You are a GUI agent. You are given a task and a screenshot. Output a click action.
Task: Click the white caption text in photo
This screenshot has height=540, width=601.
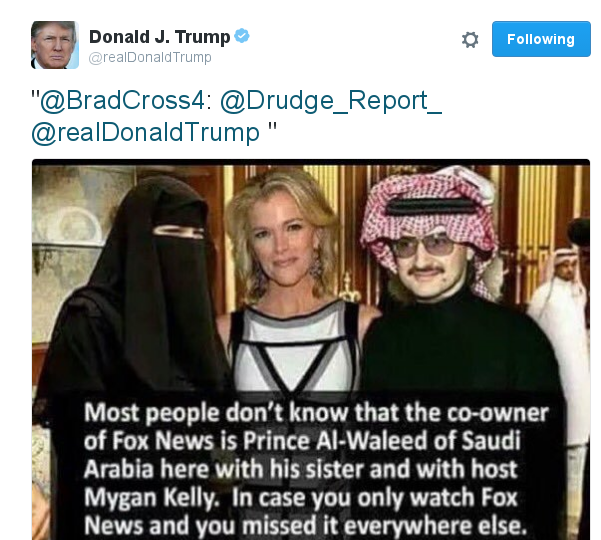315,469
